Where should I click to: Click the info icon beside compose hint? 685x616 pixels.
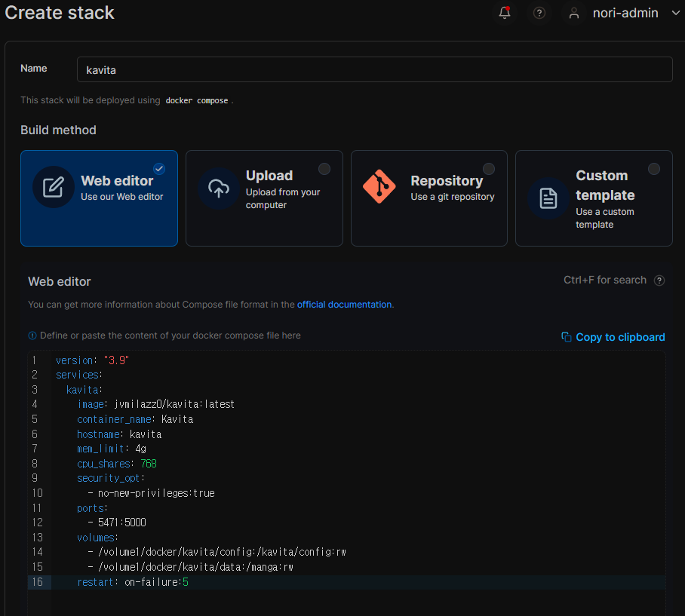(32, 336)
